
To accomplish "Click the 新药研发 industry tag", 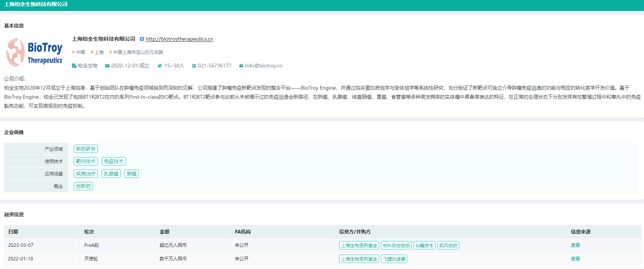I will [86, 149].
